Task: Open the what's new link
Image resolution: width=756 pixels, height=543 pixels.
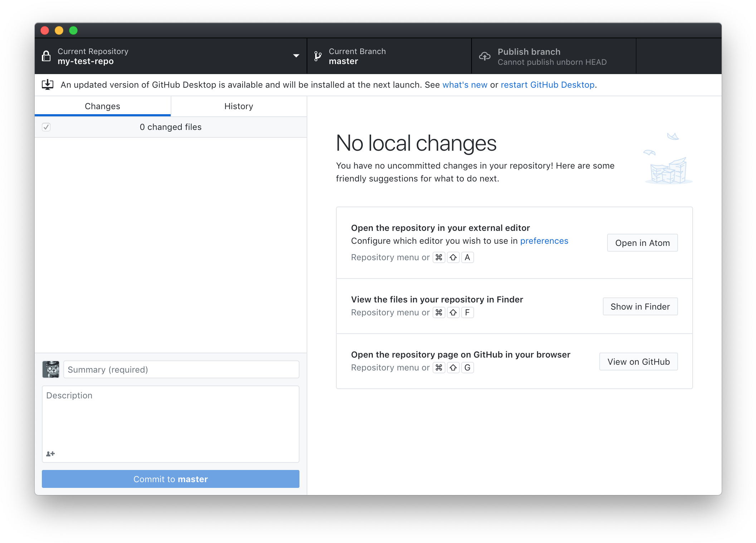Action: 464,85
